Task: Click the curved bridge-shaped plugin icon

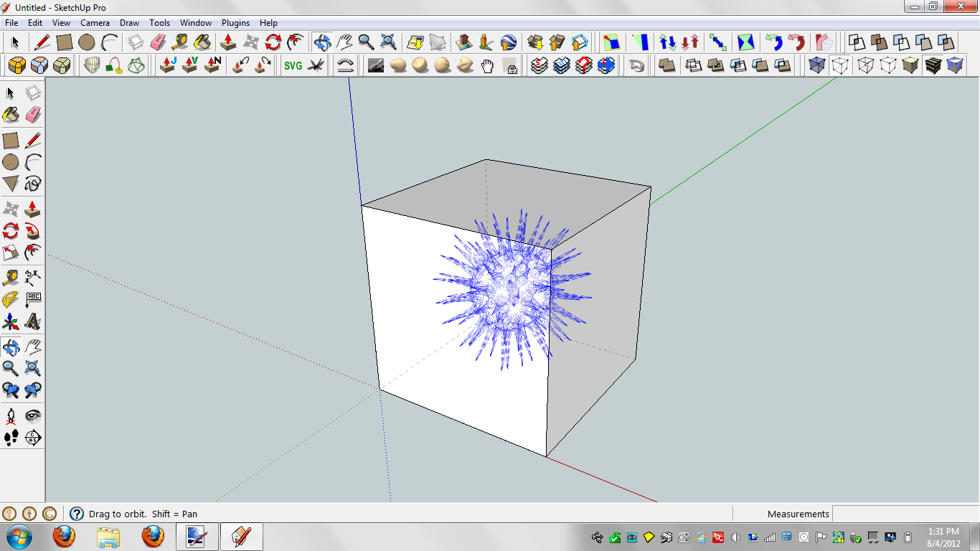Action: (x=346, y=65)
